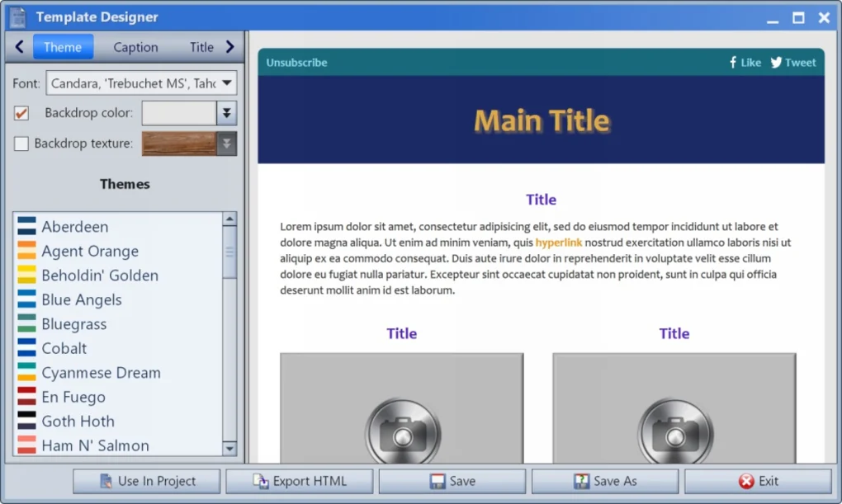Click the Facebook Like icon
842x504 pixels.
(x=732, y=61)
